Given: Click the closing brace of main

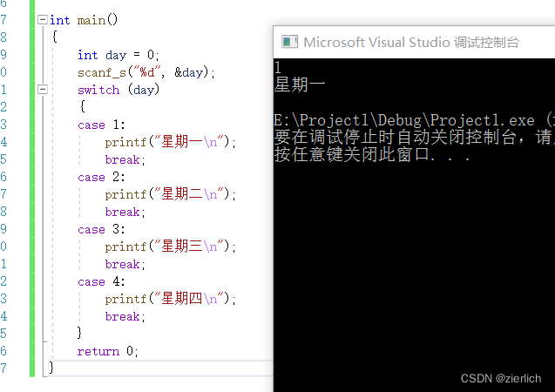Looking at the screenshot, I should [51, 368].
